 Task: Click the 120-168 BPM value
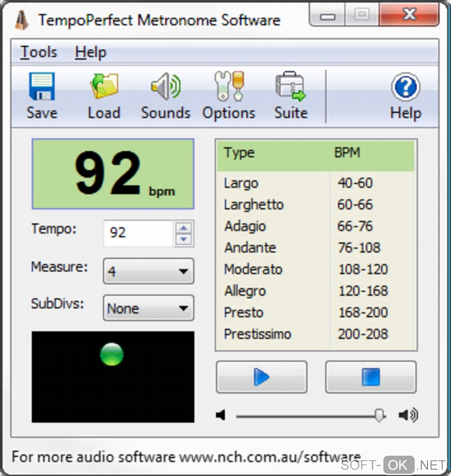363,291
